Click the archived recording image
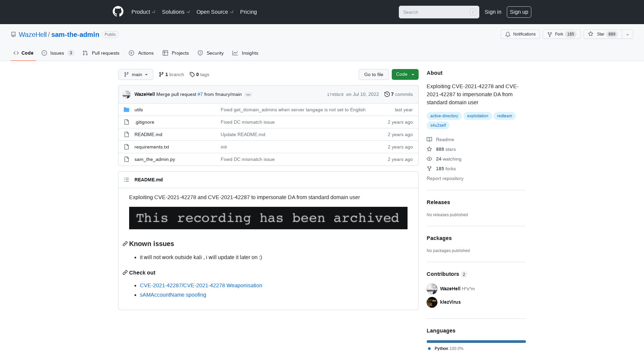Image resolution: width=644 pixels, height=362 pixels. 268,218
